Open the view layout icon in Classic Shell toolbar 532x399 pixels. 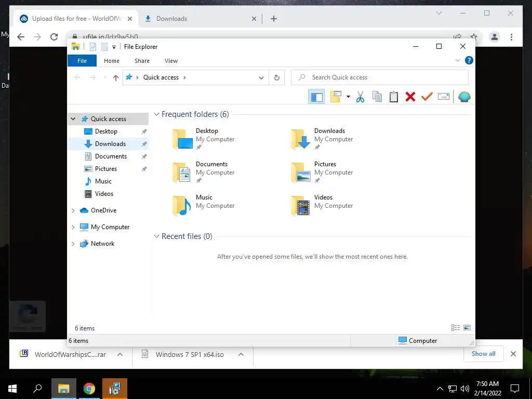tap(336, 97)
